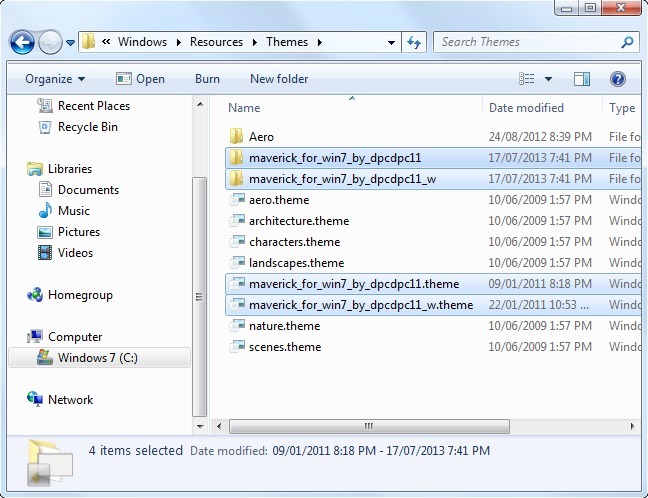Image resolution: width=648 pixels, height=498 pixels.
Task: Expand subfolders arrow after Themes
Action: click(319, 42)
